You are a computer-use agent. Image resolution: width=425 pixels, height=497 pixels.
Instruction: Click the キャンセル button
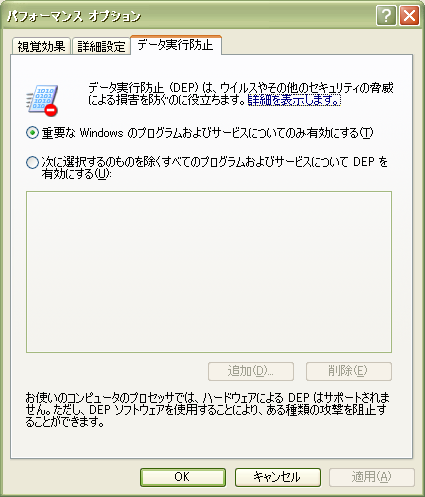click(278, 477)
